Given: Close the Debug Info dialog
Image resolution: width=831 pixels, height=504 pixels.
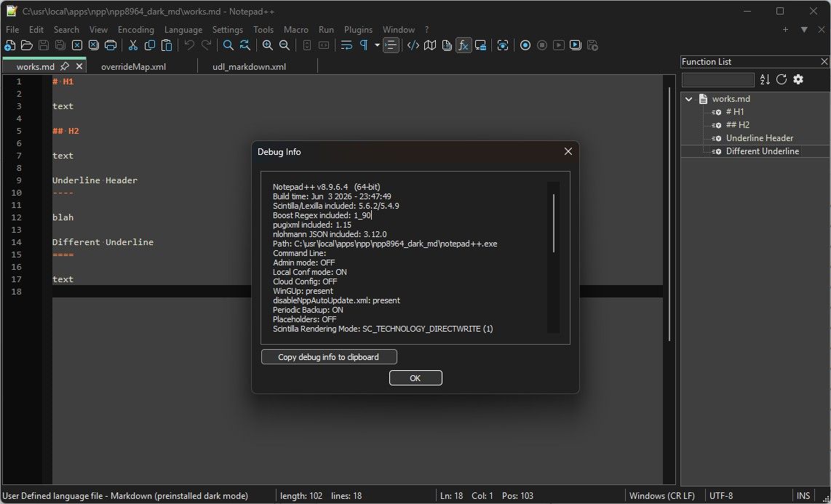Looking at the screenshot, I should pos(568,151).
